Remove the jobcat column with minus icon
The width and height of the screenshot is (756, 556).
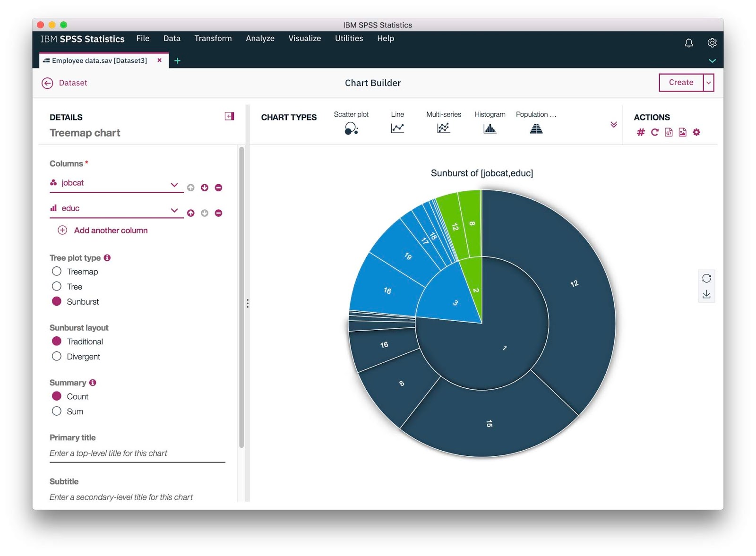pyautogui.click(x=218, y=188)
